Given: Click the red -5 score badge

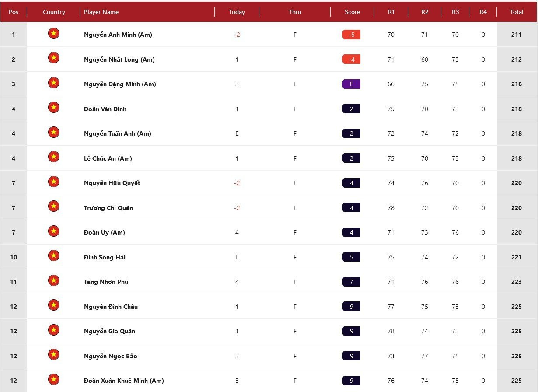Looking at the screenshot, I should (x=351, y=35).
